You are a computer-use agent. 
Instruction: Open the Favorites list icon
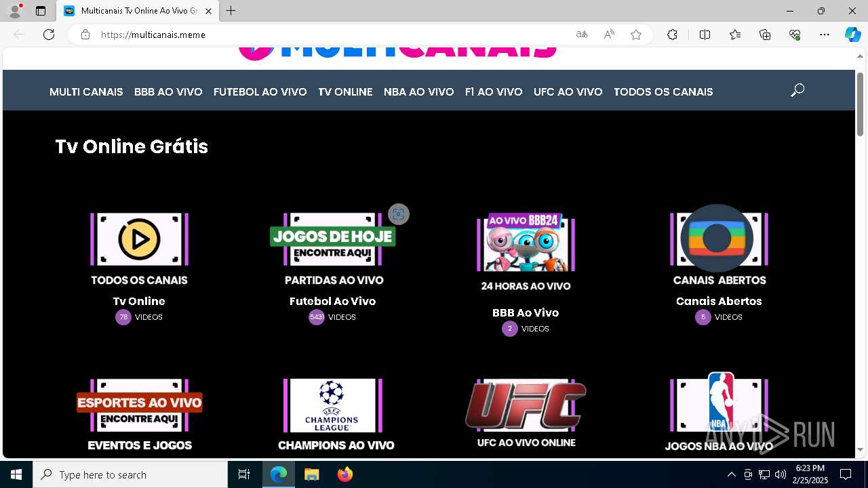coord(735,35)
